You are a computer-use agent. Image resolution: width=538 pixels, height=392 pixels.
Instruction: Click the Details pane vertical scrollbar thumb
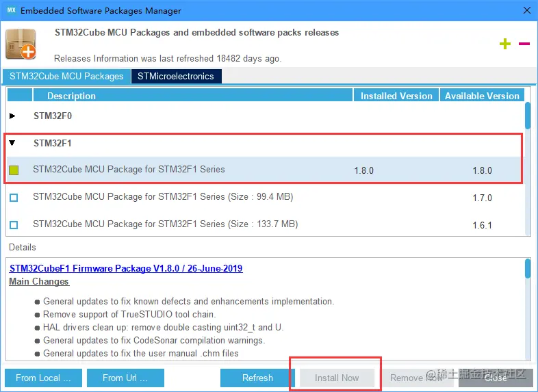[x=527, y=268]
